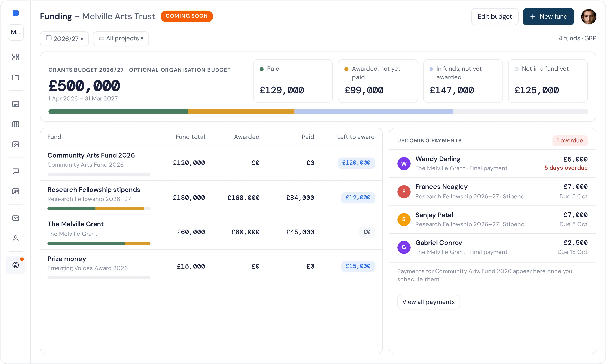Click the 5 days overdue label
The image size is (606, 364).
(x=566, y=168)
